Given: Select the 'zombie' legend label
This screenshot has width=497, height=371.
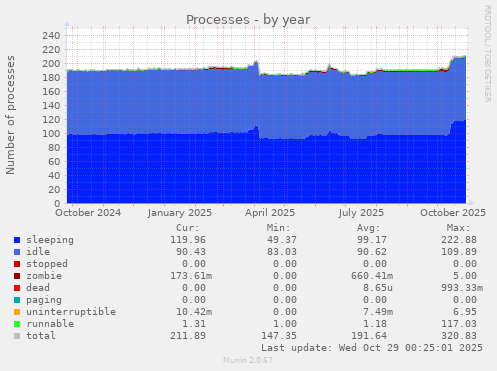Looking at the screenshot, I should [x=44, y=276].
